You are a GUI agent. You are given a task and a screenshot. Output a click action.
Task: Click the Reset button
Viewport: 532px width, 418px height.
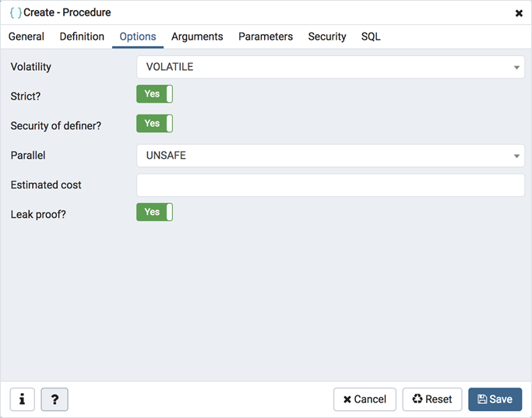pos(432,399)
